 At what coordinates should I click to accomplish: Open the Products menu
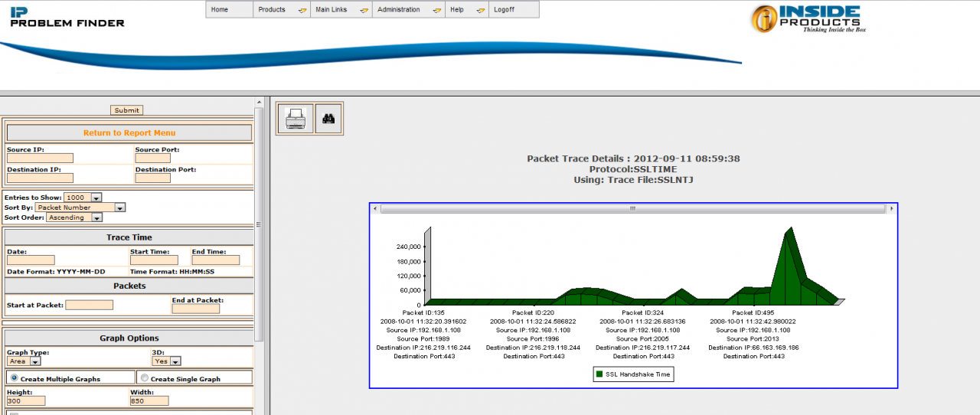pyautogui.click(x=280, y=10)
